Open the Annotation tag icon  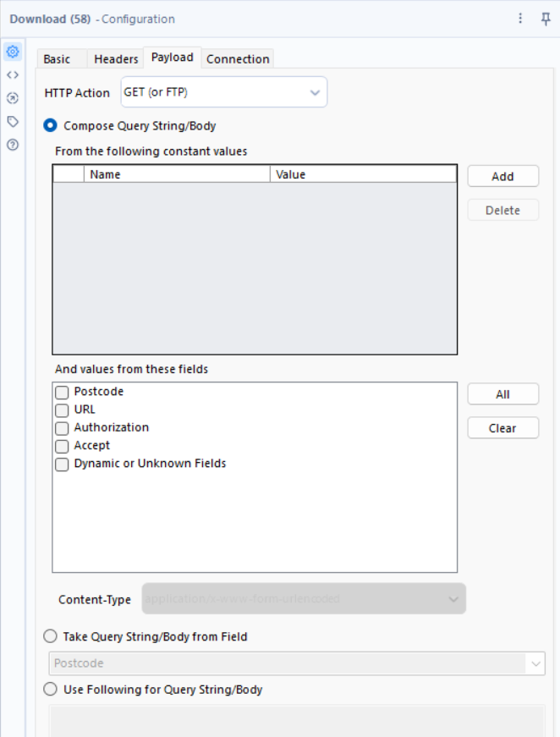(x=13, y=121)
